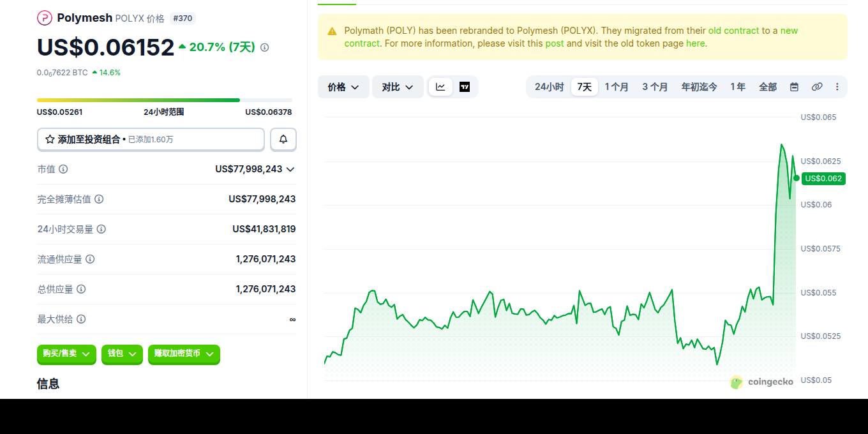Click the US$0.065 axis label
The image size is (868, 434).
coord(818,117)
